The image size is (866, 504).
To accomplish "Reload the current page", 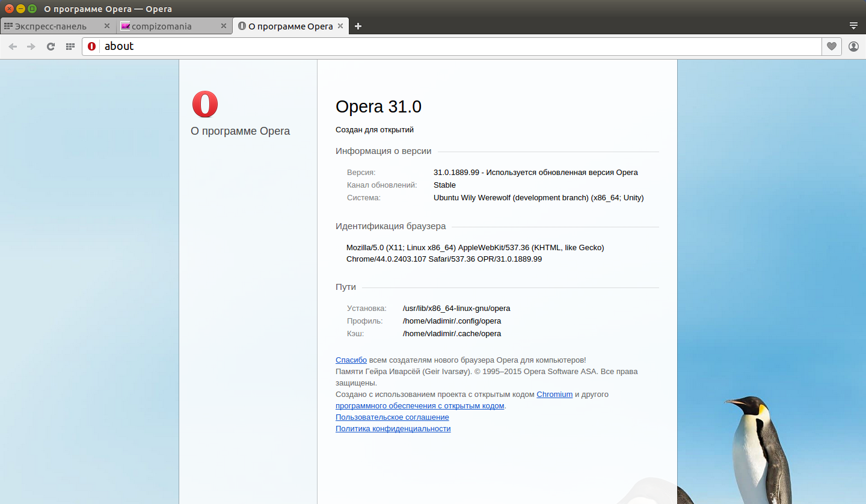I will [51, 46].
